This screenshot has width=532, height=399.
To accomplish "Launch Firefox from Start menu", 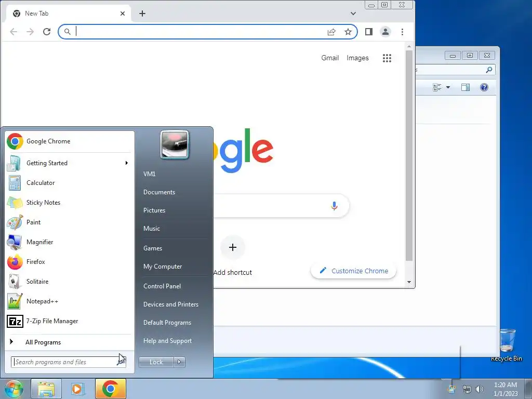I will 70,262.
